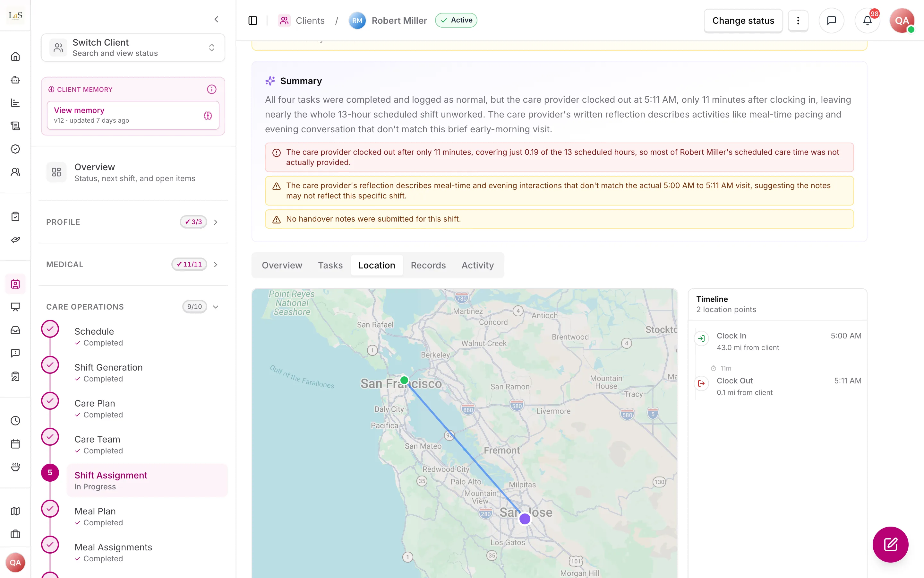Click the Change status button

tap(743, 21)
